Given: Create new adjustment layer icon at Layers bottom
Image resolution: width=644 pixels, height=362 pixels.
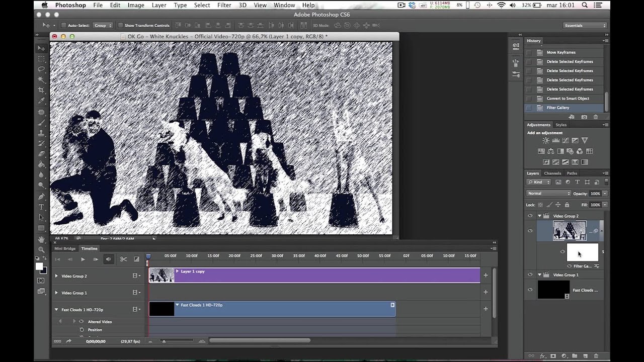Looking at the screenshot, I should pos(564,356).
